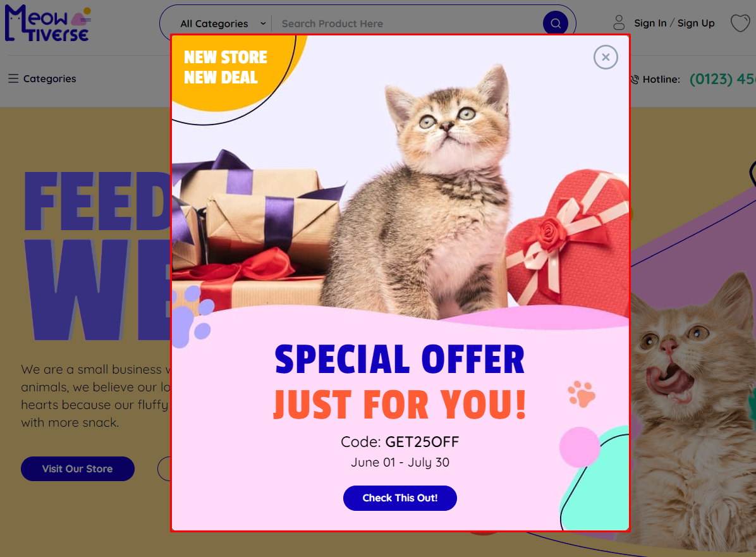Click the search magnifier icon
This screenshot has height=557, width=756.
[556, 23]
